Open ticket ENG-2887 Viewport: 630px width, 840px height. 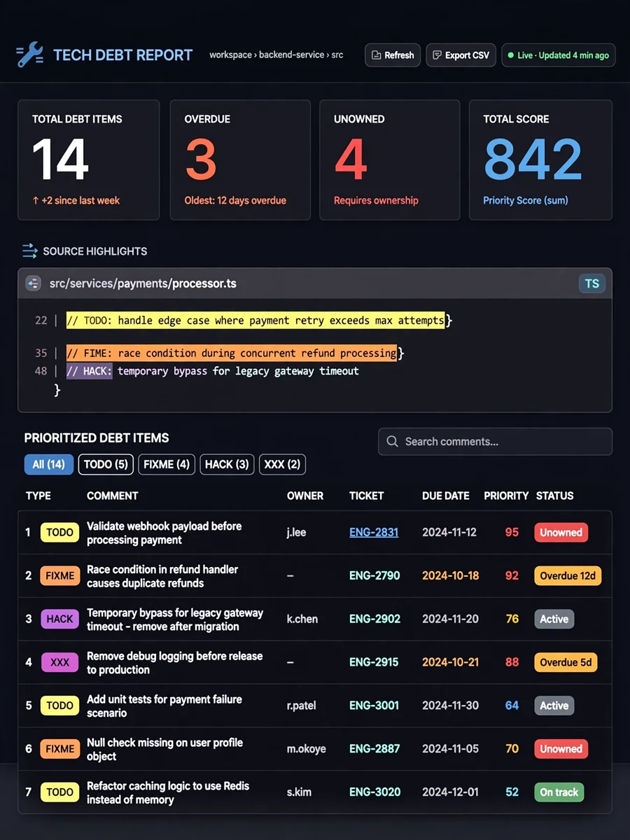374,749
